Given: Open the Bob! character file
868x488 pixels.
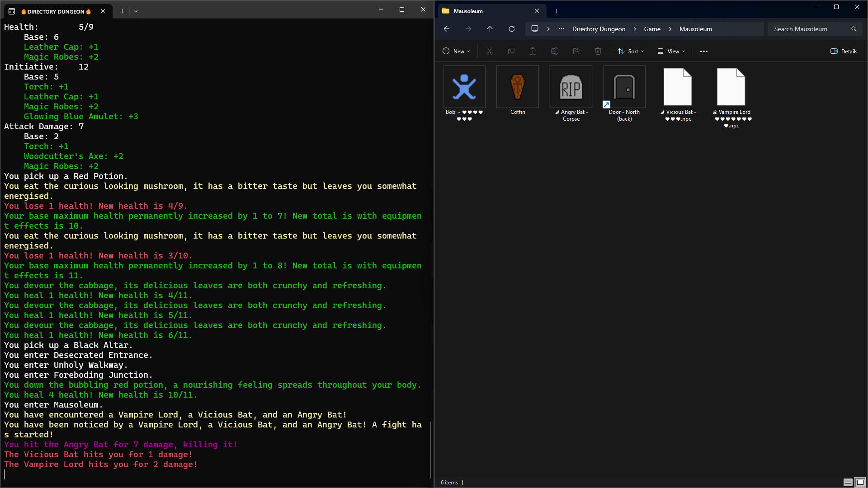Looking at the screenshot, I should (x=464, y=87).
